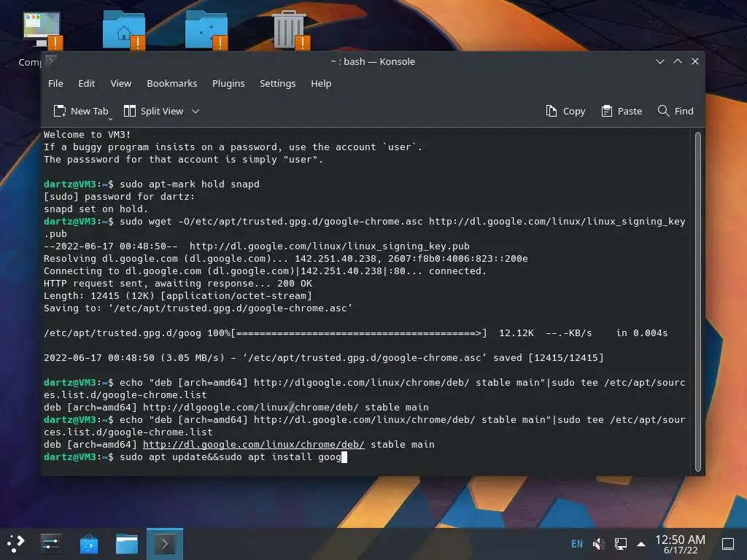This screenshot has height=560, width=747.
Task: Open the File menu
Action: (55, 83)
